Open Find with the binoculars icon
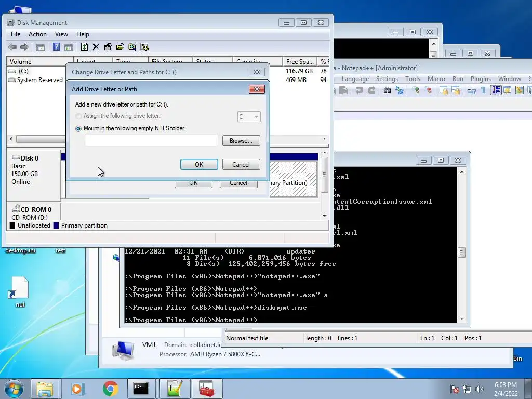The height and width of the screenshot is (399, 532). [x=387, y=90]
